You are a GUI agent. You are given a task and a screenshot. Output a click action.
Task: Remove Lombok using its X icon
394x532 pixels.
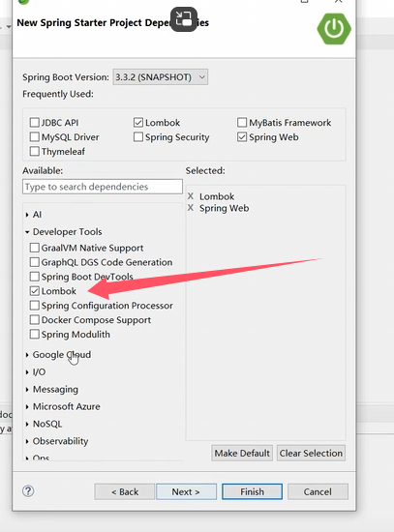point(191,196)
